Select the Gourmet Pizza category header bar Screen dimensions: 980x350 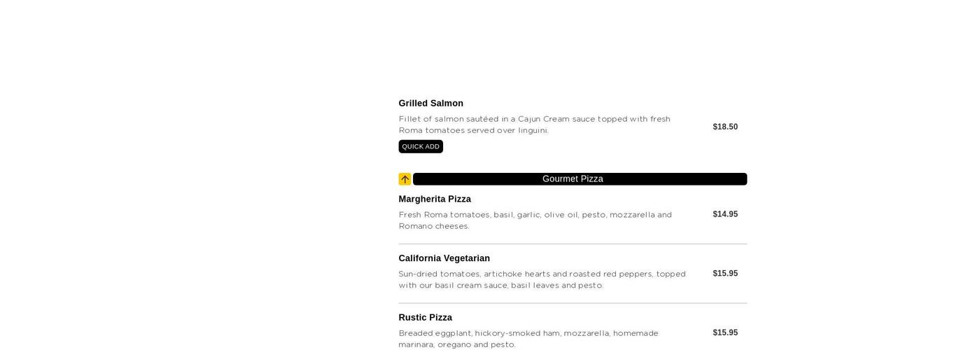coord(580,179)
